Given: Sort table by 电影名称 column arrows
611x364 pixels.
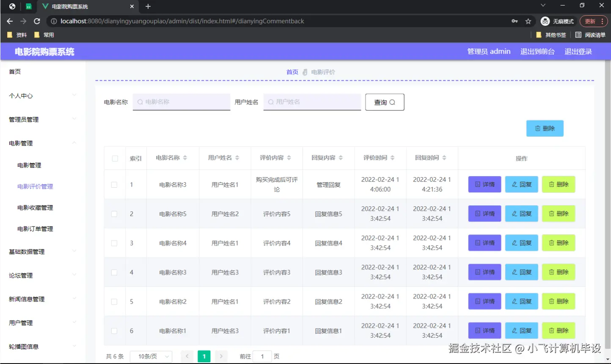Looking at the screenshot, I should point(185,158).
